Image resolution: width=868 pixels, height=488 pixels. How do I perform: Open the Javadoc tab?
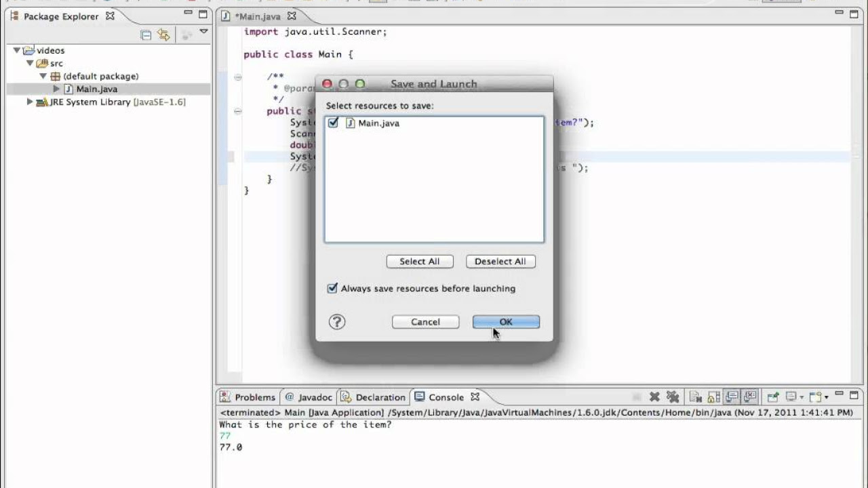click(309, 397)
